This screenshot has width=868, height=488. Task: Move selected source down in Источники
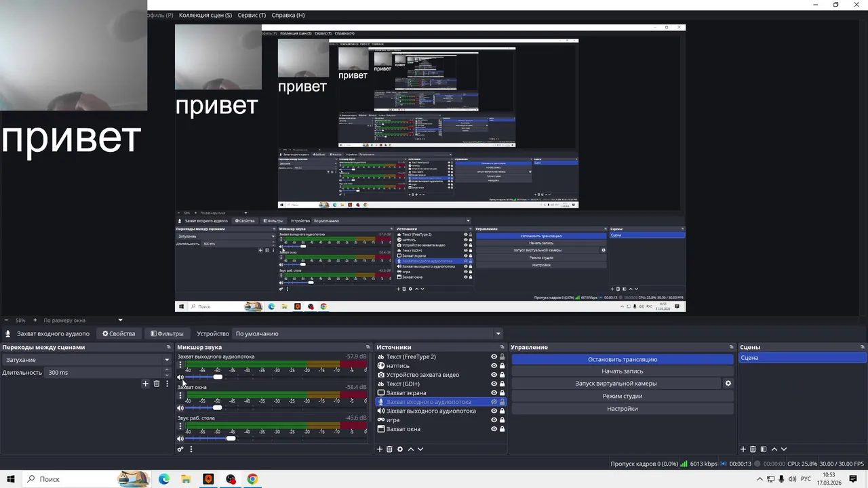pos(420,449)
